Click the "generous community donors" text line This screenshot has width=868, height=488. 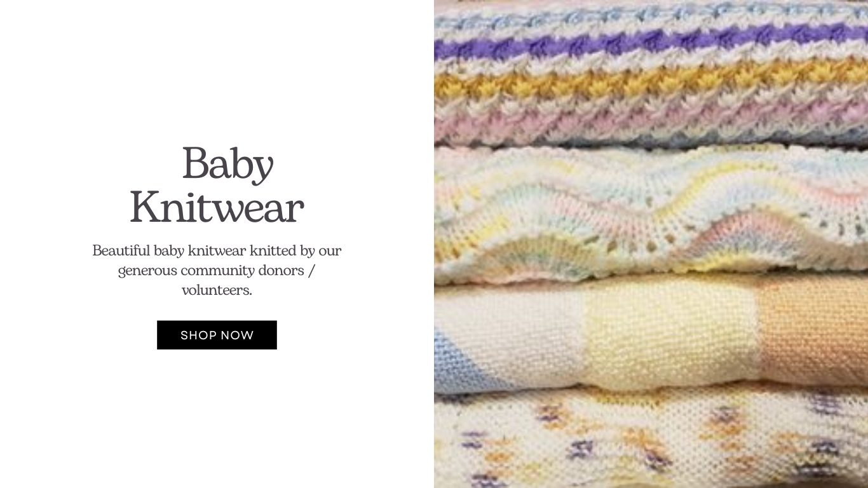(217, 270)
